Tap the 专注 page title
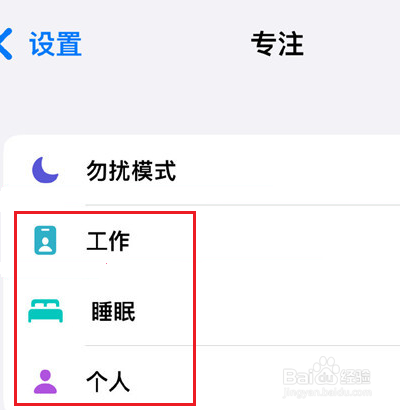Screen dimensions: 400x410 click(277, 43)
